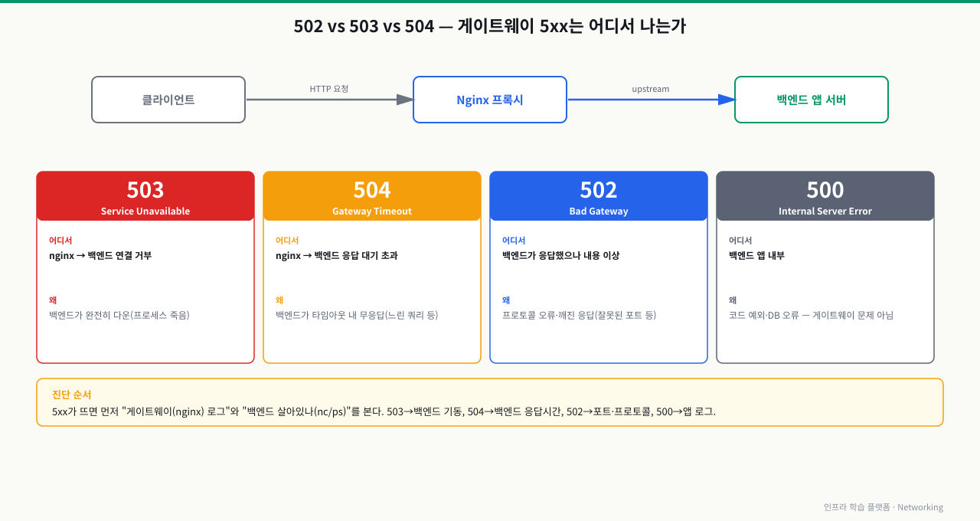Click 'Gateway Timeout' subtitle
Viewport: 980px width, 521px height.
(372, 211)
